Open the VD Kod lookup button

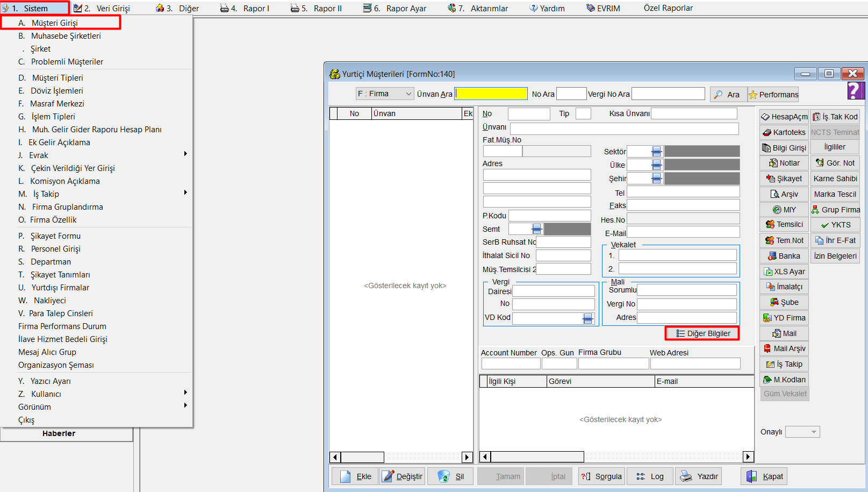(x=588, y=318)
